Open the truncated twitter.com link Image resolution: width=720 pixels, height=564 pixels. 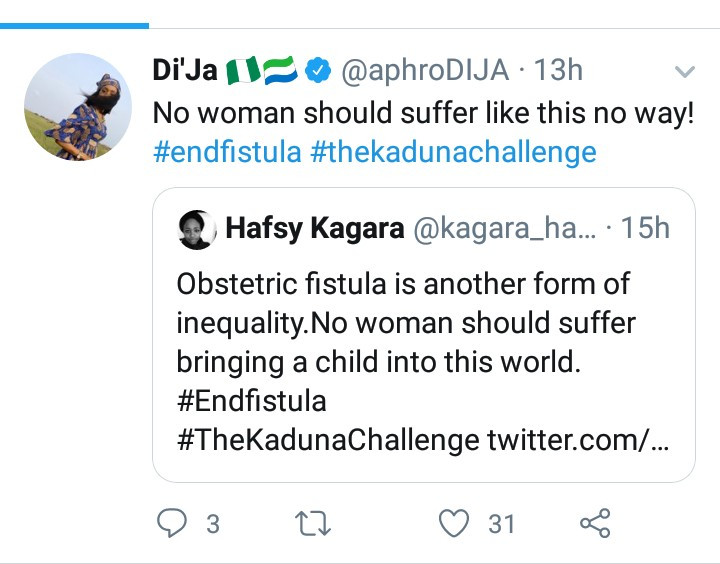click(578, 440)
